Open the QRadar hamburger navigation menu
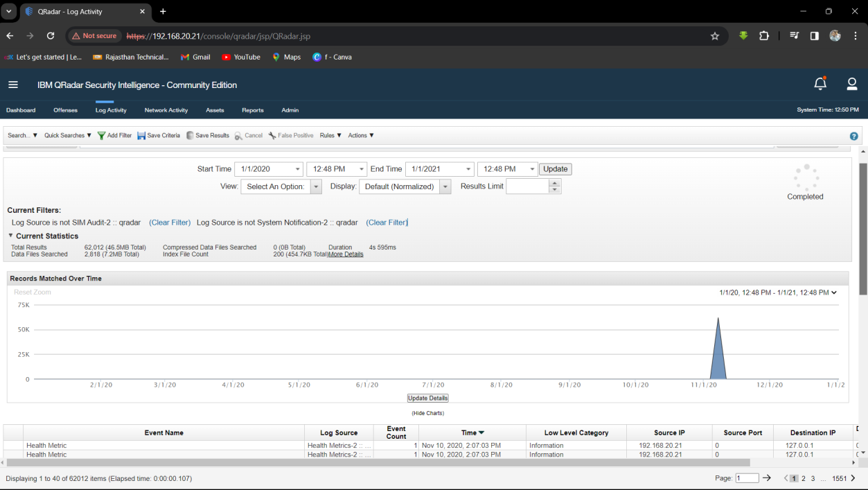 (13, 85)
